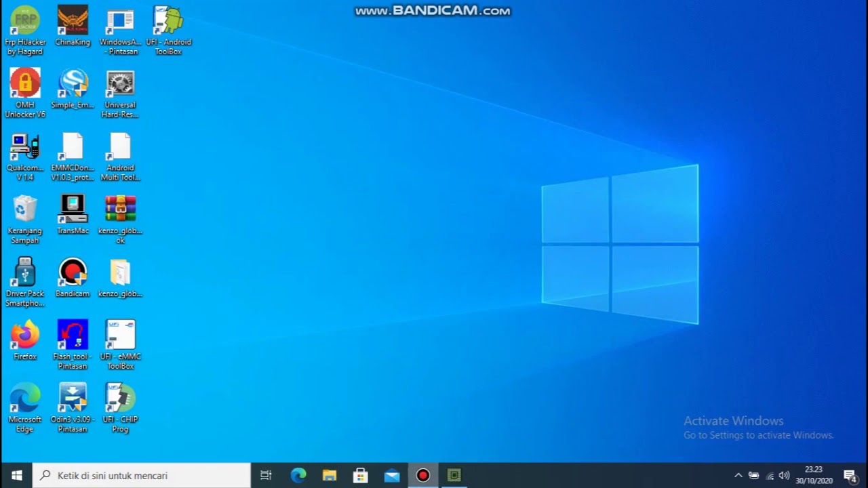Switch to Bandicam recorder in the taskbar
This screenshot has height=488, width=868.
[x=423, y=475]
